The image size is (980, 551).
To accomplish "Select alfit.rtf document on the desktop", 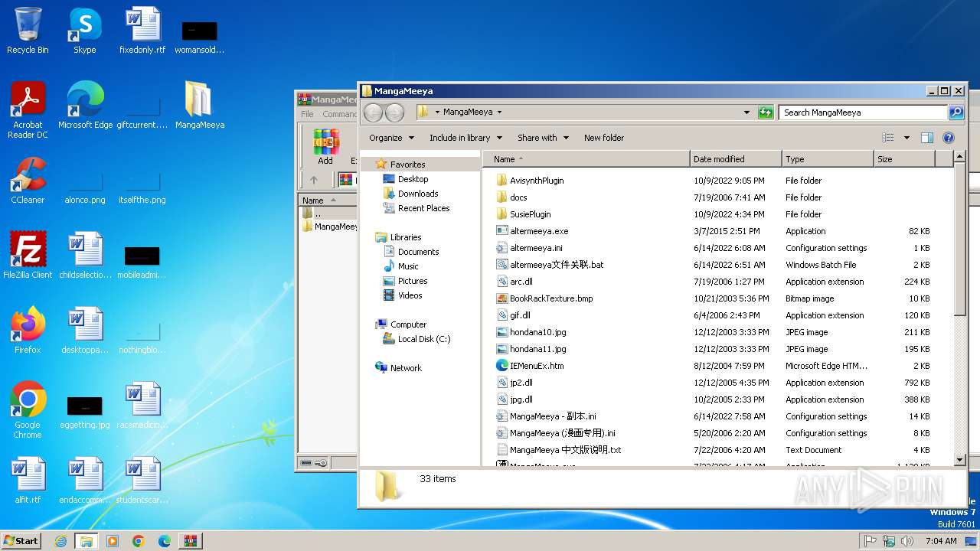I will 28,481.
